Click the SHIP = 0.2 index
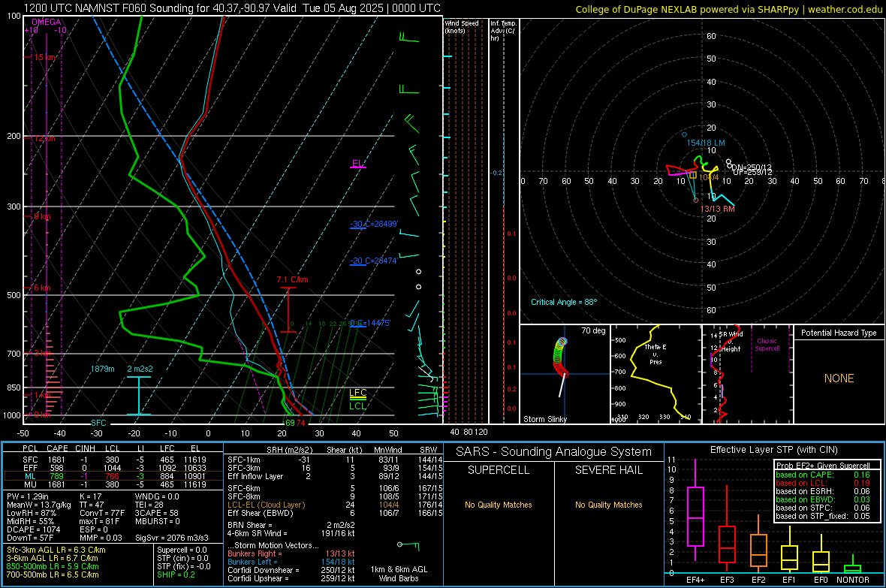886x588 pixels. (176, 574)
